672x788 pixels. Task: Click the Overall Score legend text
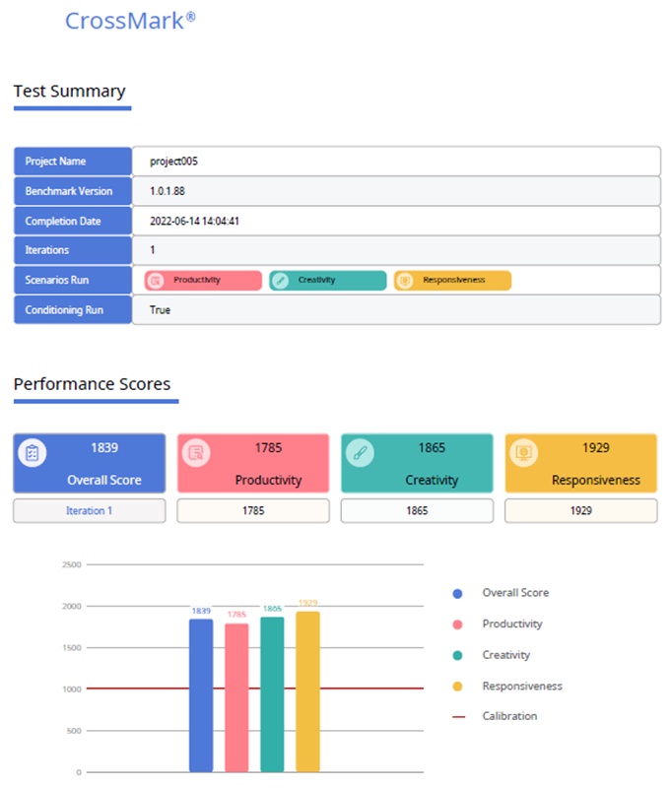pyautogui.click(x=515, y=593)
